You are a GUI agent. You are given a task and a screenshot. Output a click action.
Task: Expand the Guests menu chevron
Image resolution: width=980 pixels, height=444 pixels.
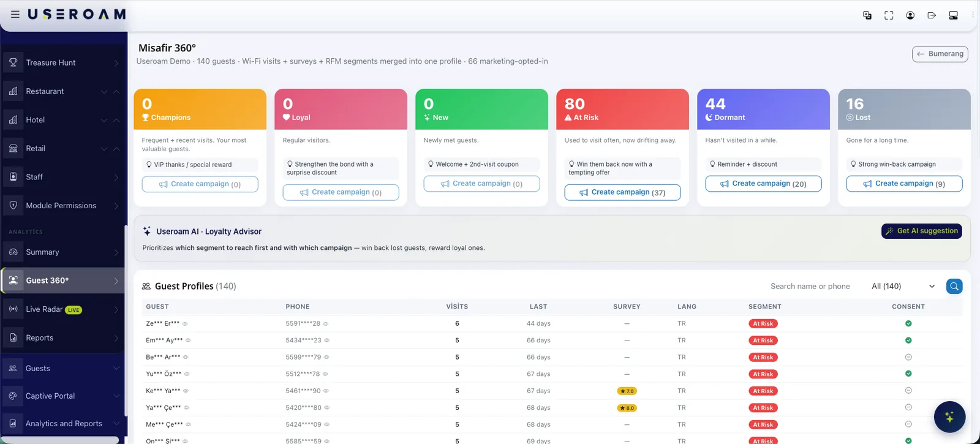coord(116,368)
